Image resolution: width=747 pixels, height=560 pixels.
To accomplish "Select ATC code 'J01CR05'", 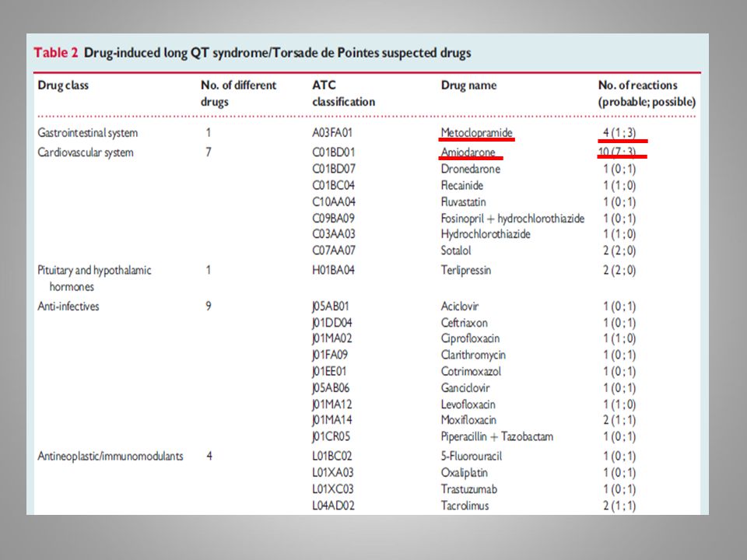I will [331, 436].
